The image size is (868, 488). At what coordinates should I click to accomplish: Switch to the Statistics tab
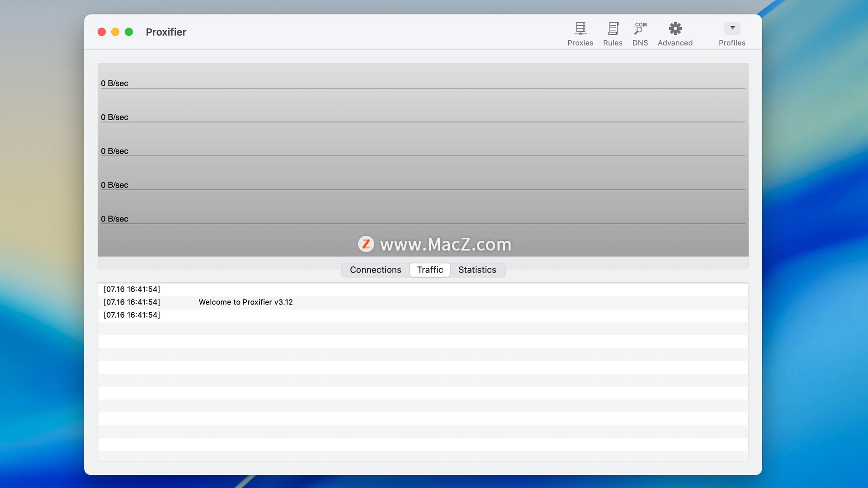pyautogui.click(x=477, y=270)
